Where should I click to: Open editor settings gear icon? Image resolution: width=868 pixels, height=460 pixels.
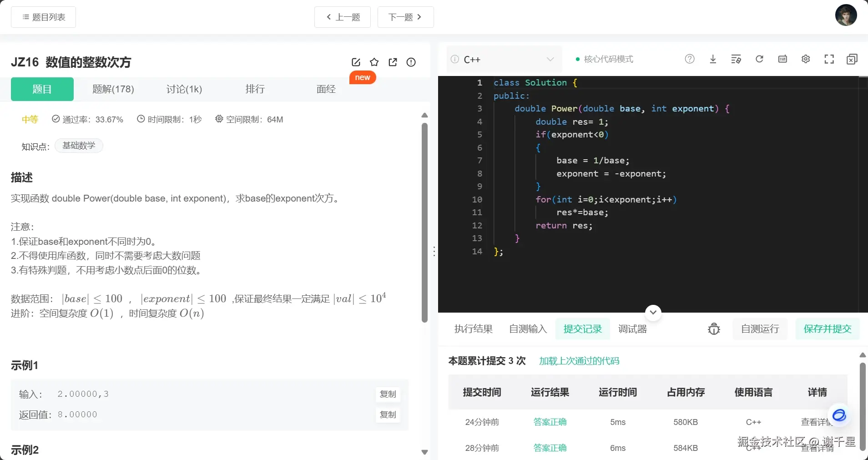(806, 59)
